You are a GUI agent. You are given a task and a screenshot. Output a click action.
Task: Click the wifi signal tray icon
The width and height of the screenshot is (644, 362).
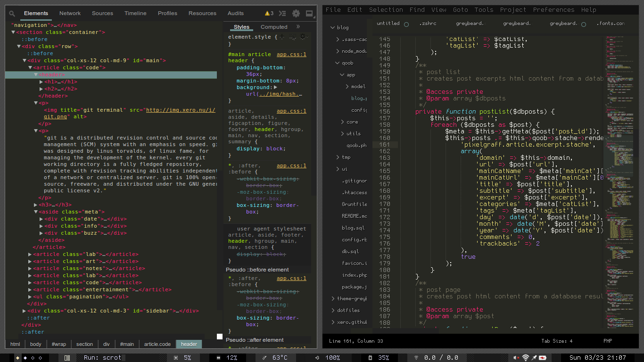(526, 358)
